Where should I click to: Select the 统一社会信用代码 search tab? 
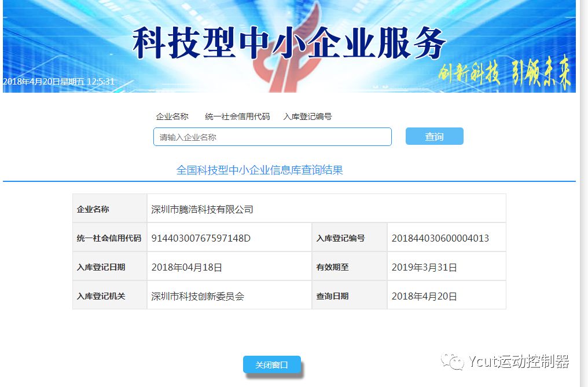point(237,117)
